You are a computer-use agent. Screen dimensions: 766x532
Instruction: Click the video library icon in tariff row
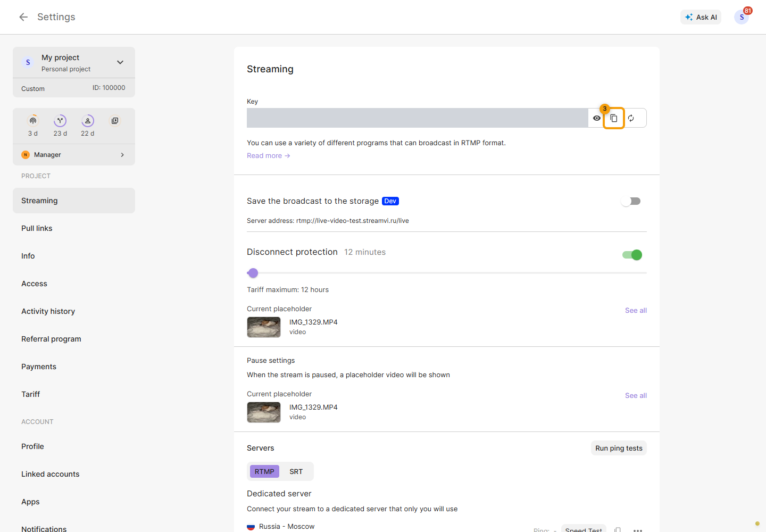(x=115, y=121)
